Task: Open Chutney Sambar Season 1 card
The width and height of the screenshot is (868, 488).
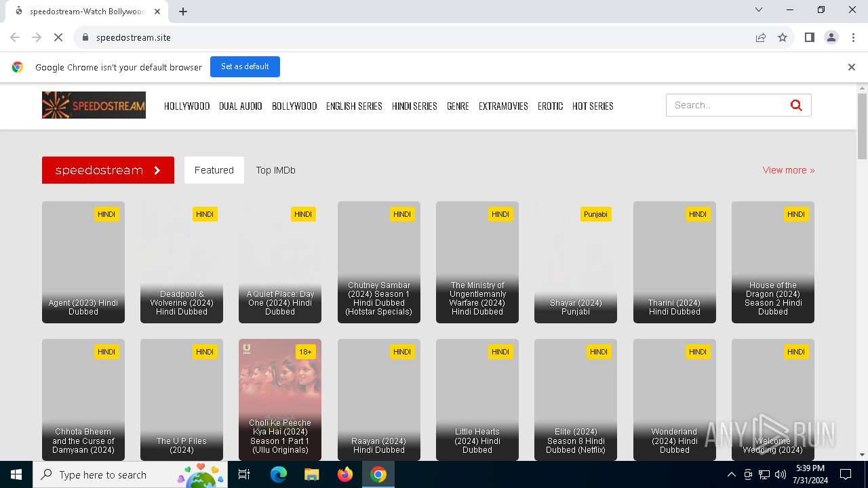Action: coord(379,262)
